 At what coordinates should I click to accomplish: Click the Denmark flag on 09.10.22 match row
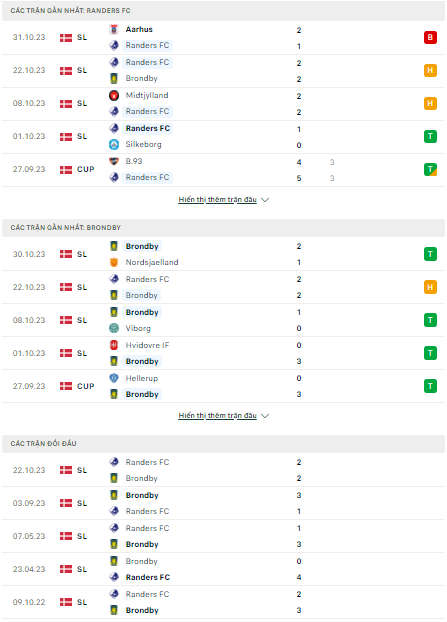coord(66,602)
